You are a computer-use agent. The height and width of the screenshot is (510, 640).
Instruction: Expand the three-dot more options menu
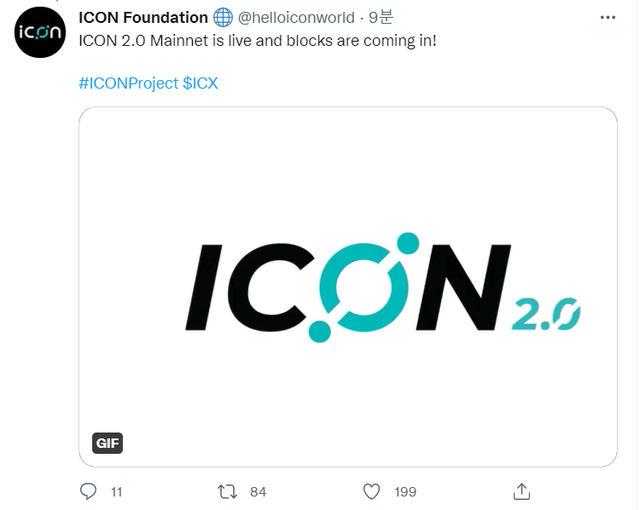609,18
